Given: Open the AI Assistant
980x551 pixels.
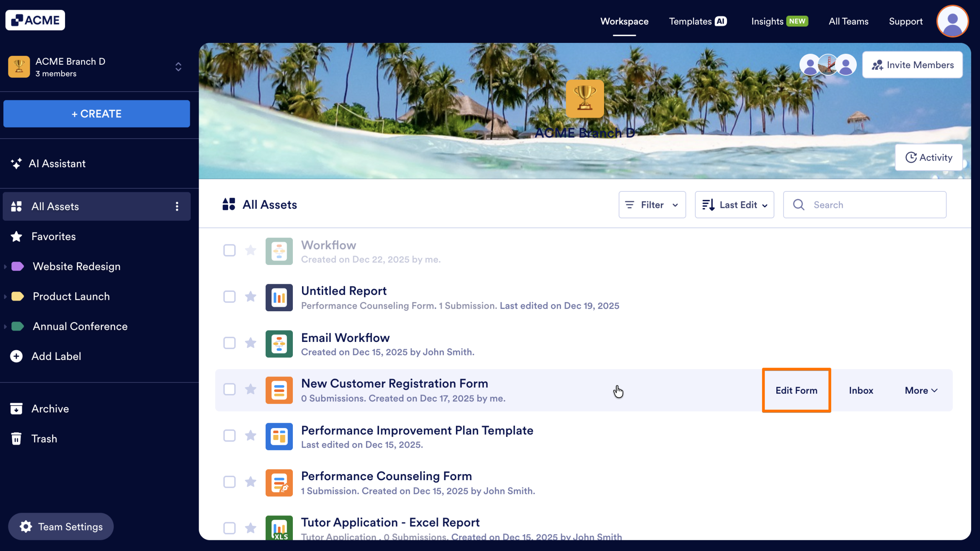Looking at the screenshot, I should (x=57, y=164).
